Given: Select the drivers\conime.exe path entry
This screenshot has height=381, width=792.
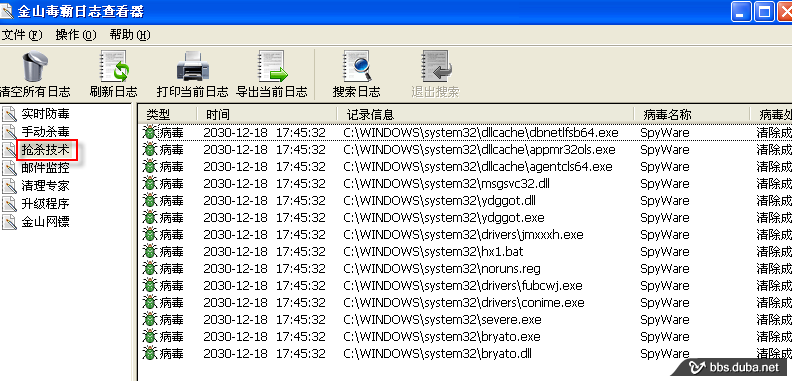Looking at the screenshot, I should point(464,303).
